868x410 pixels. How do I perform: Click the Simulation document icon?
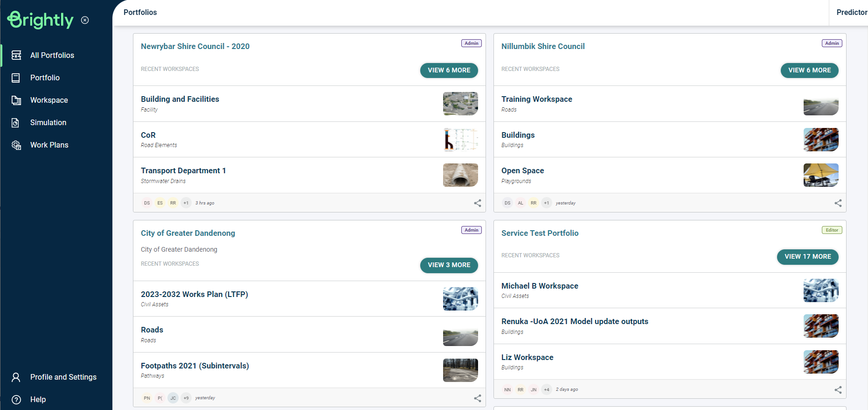tap(15, 122)
